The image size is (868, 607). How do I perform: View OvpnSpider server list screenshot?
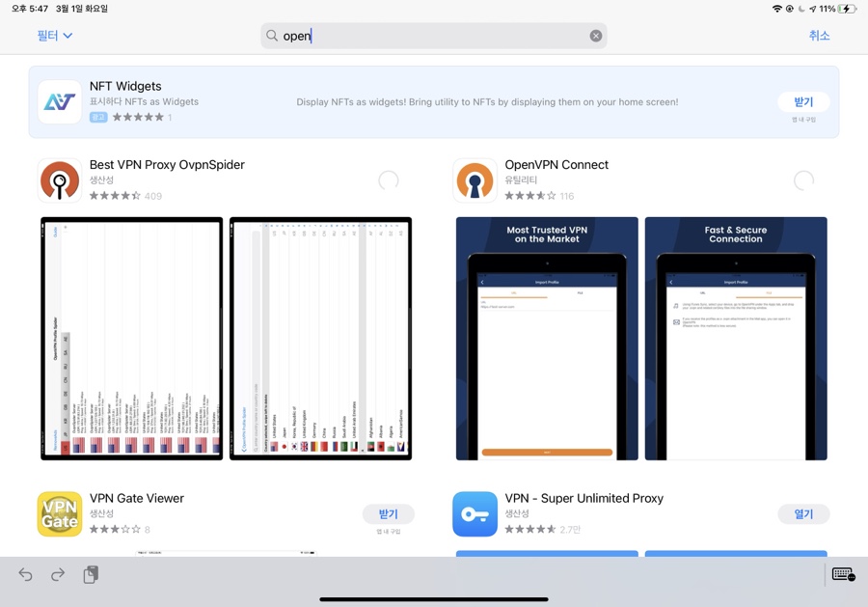(132, 339)
